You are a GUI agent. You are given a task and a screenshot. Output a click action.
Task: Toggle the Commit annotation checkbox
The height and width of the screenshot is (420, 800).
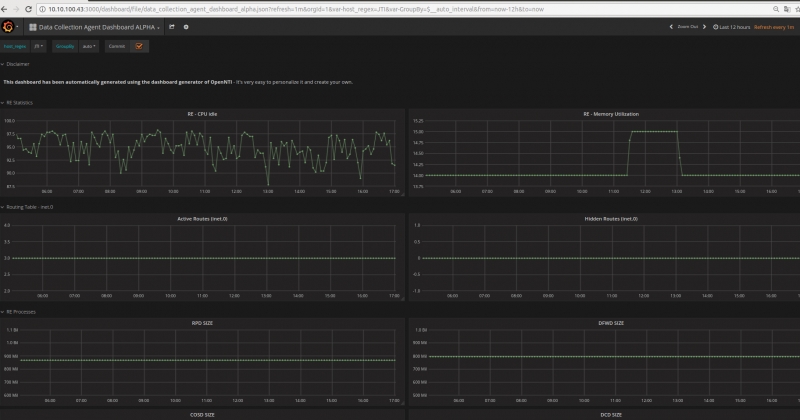pyautogui.click(x=139, y=46)
